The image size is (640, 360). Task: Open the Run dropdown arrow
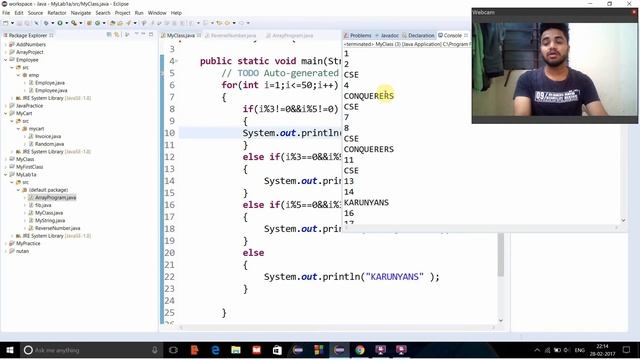67,23
